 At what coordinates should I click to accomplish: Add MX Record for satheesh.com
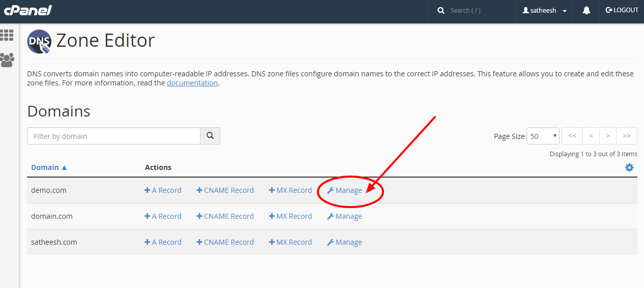290,242
